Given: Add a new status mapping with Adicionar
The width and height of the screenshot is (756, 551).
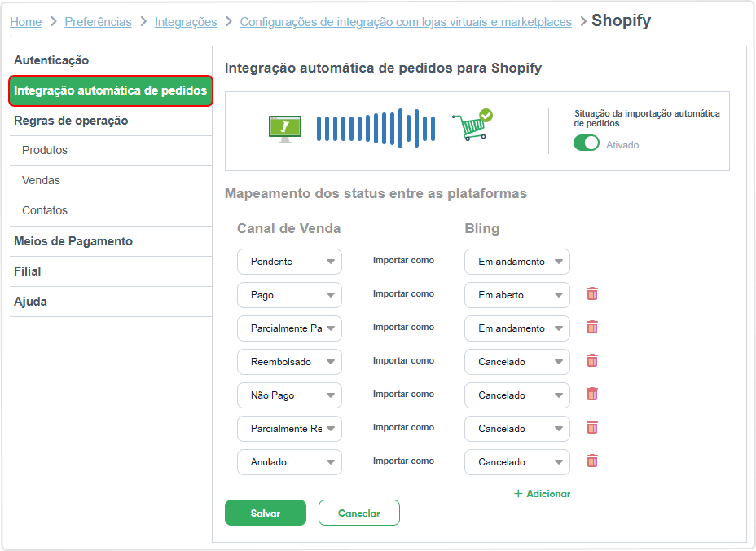Looking at the screenshot, I should coord(542,494).
